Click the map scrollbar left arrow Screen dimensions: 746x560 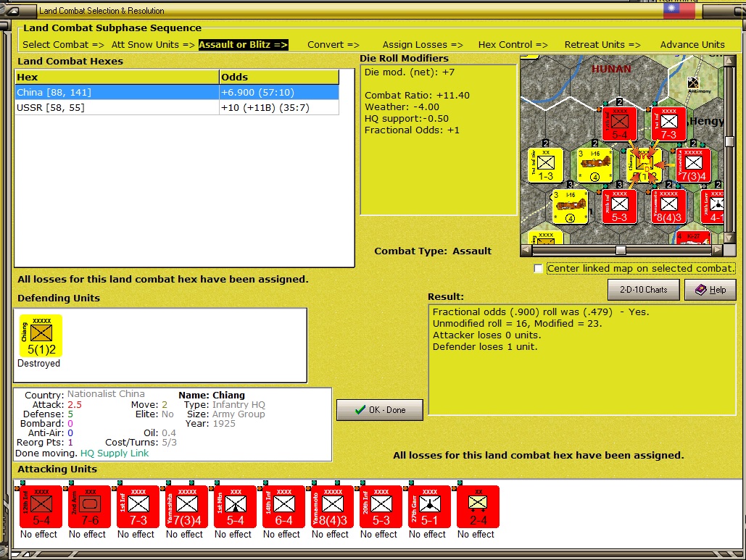click(526, 250)
